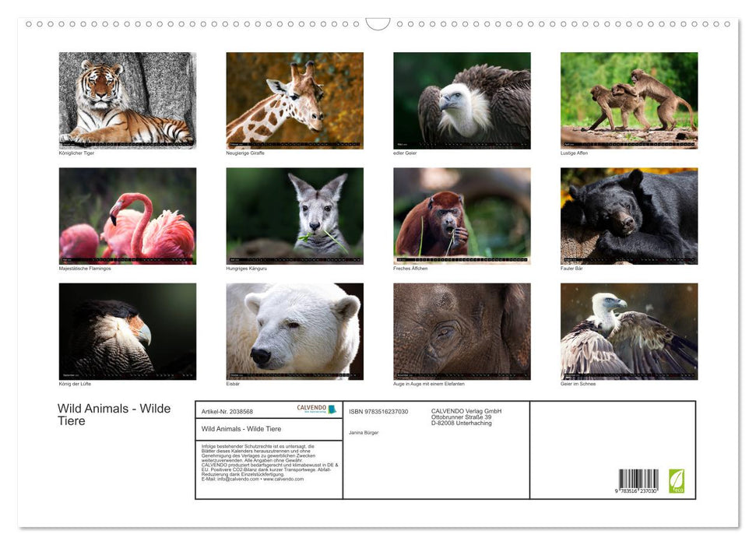Click the Lustige Affen monkey image
Viewport: 756px width, 545px height.
(x=629, y=100)
